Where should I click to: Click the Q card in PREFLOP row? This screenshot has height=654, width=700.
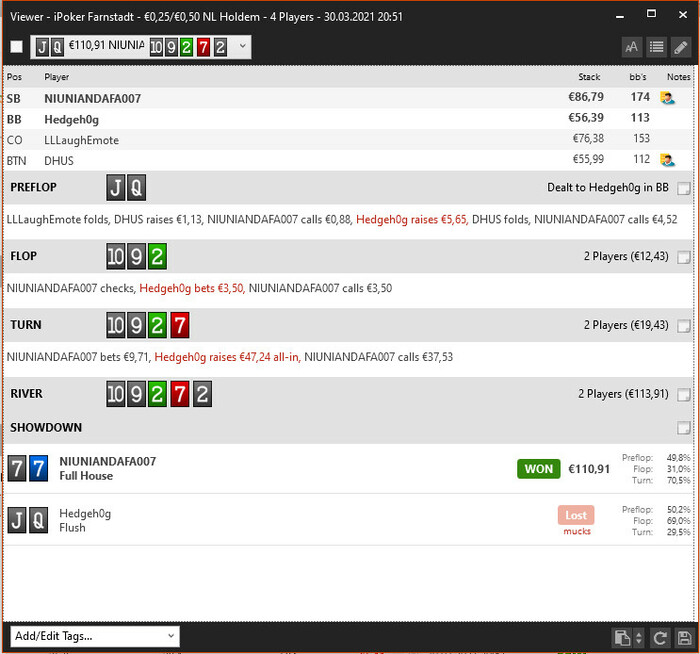pos(137,187)
